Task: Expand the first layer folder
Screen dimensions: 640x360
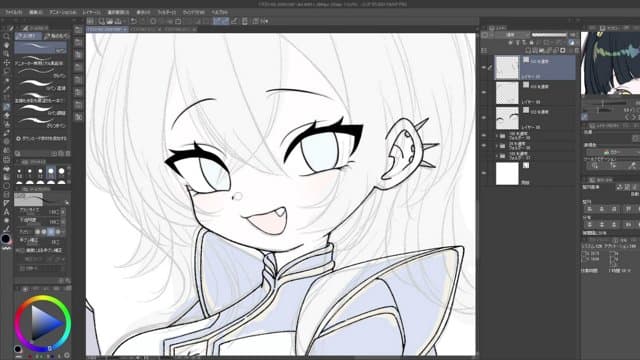Action: point(497,136)
